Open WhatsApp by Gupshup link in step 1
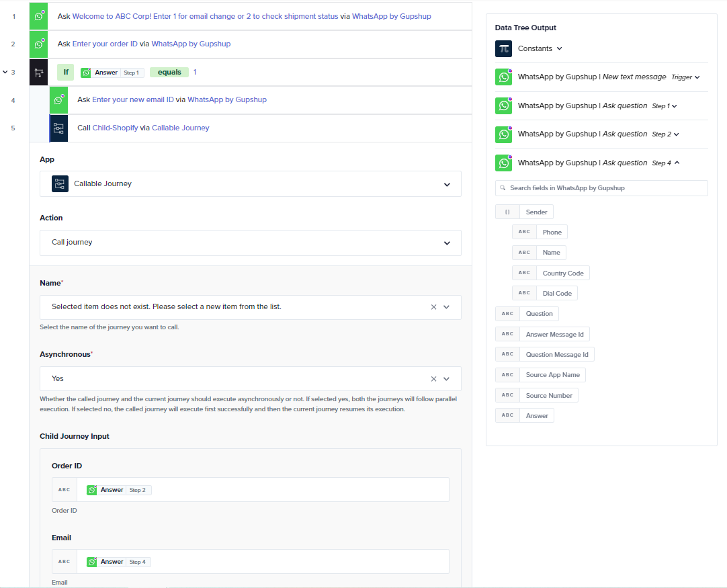Image resolution: width=727 pixels, height=588 pixels. pos(391,16)
